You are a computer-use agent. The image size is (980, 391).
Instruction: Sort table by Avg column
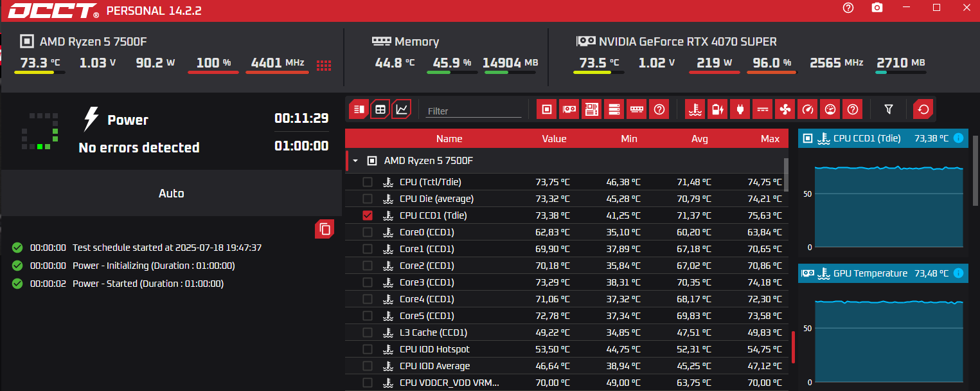click(700, 139)
